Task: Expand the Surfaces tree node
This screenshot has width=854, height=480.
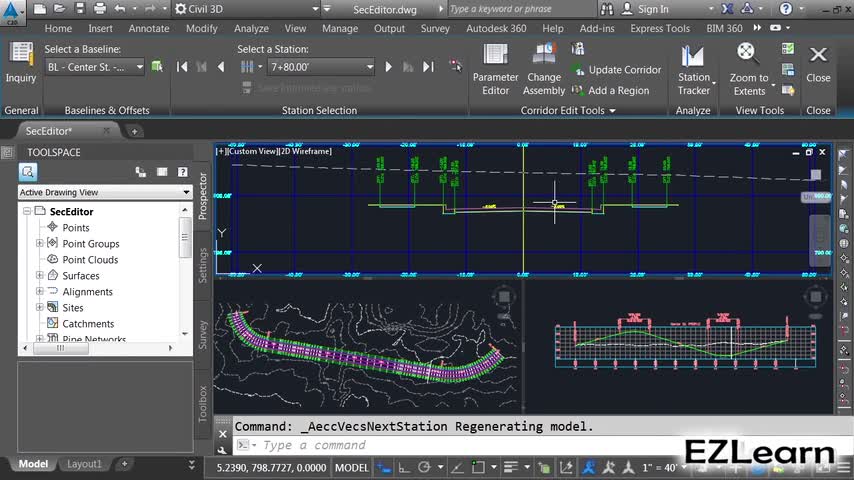Action: tap(40, 276)
